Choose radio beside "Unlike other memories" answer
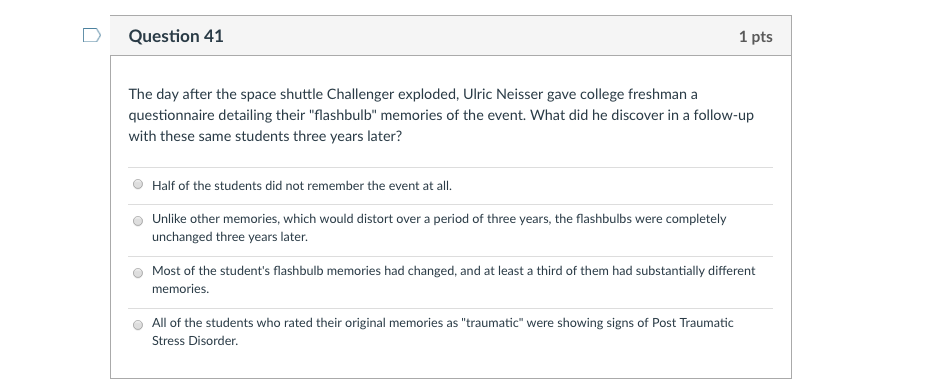Viewport: 950px width, 386px height. [x=138, y=221]
